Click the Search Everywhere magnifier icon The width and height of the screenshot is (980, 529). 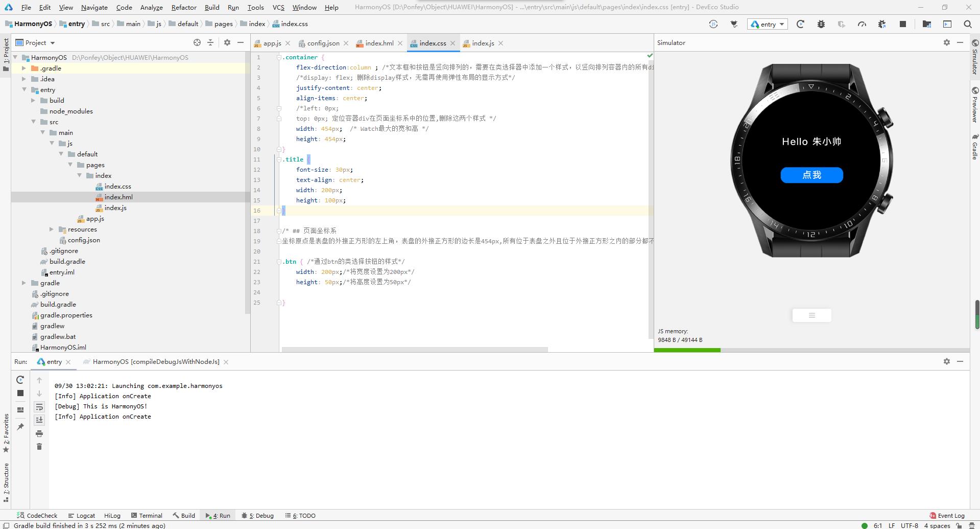pos(967,24)
